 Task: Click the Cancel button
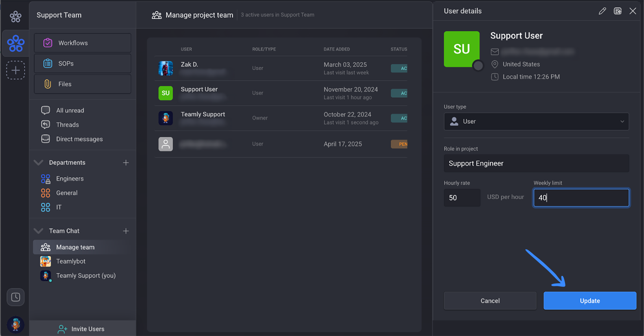[x=490, y=300]
